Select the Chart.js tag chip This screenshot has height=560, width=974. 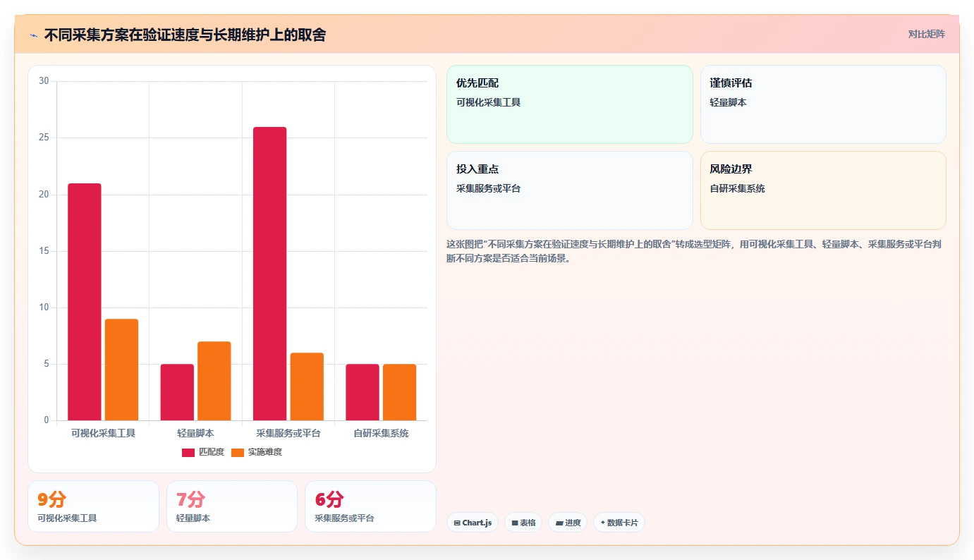(x=472, y=523)
